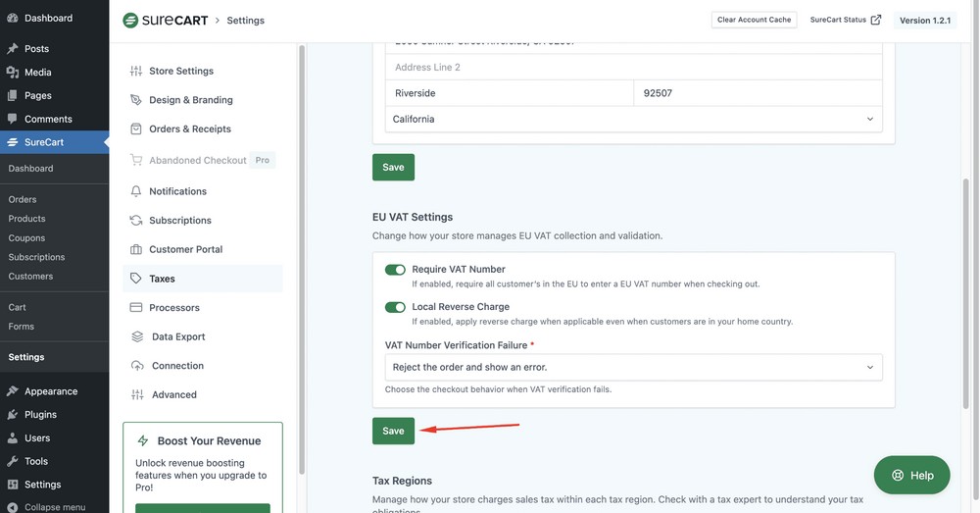Turn off Local Reverse Charge toggle
Screen dimensions: 980x513
coord(395,307)
